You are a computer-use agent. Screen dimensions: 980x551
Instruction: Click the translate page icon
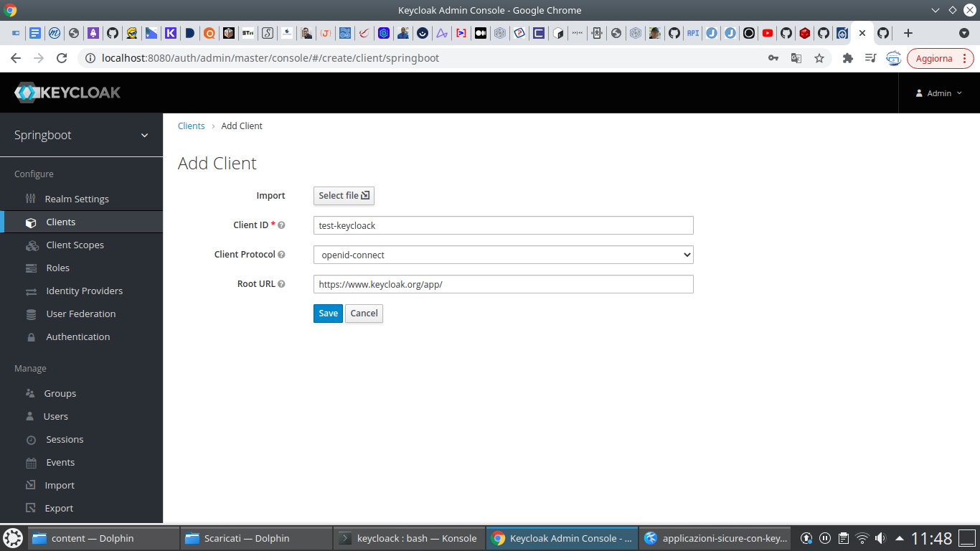pos(796,58)
